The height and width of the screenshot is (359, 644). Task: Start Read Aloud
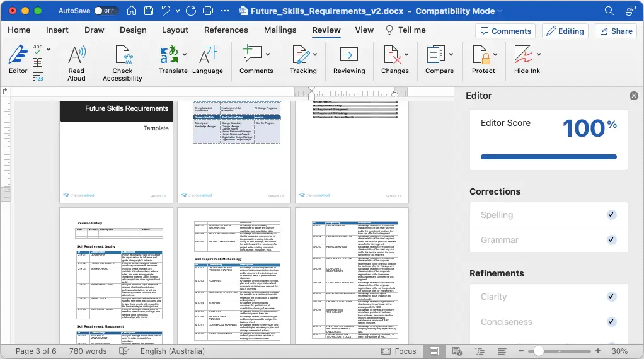[x=76, y=63]
